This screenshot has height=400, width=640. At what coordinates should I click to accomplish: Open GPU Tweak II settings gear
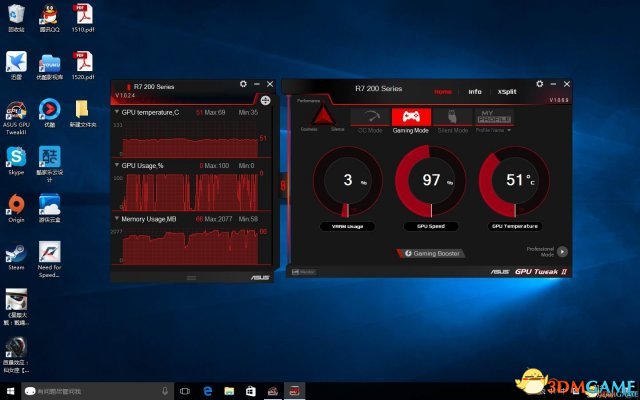coord(540,84)
